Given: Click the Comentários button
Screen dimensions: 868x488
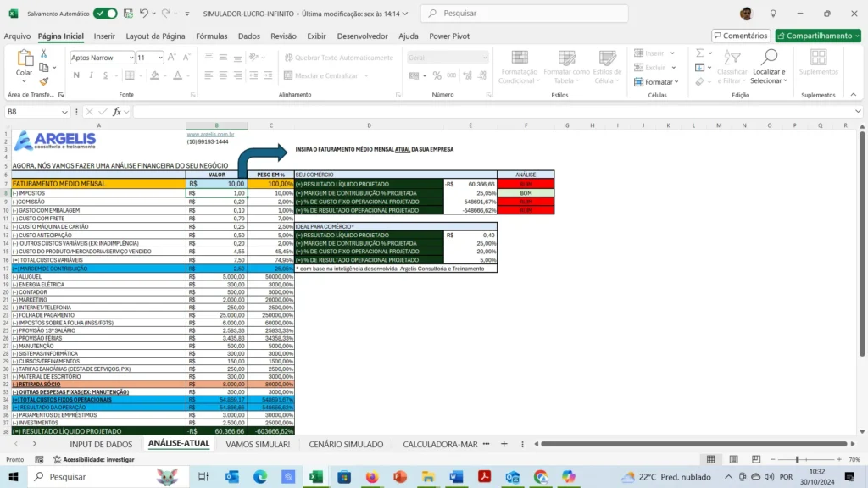Looking at the screenshot, I should pos(741,36).
